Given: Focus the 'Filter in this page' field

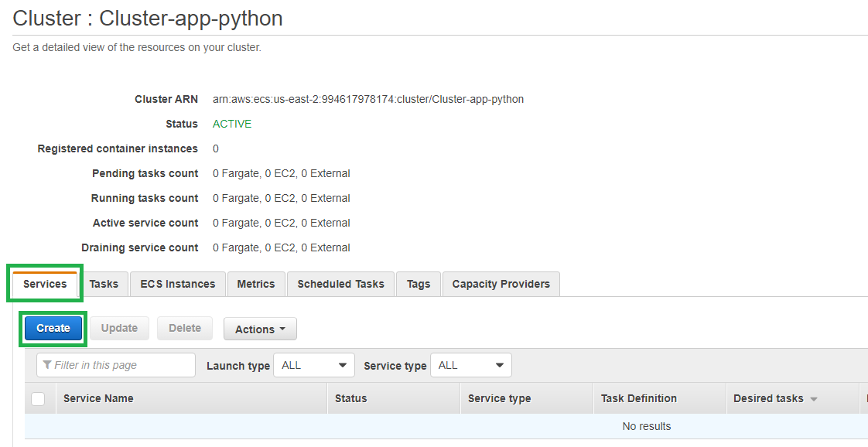Looking at the screenshot, I should pyautogui.click(x=116, y=365).
